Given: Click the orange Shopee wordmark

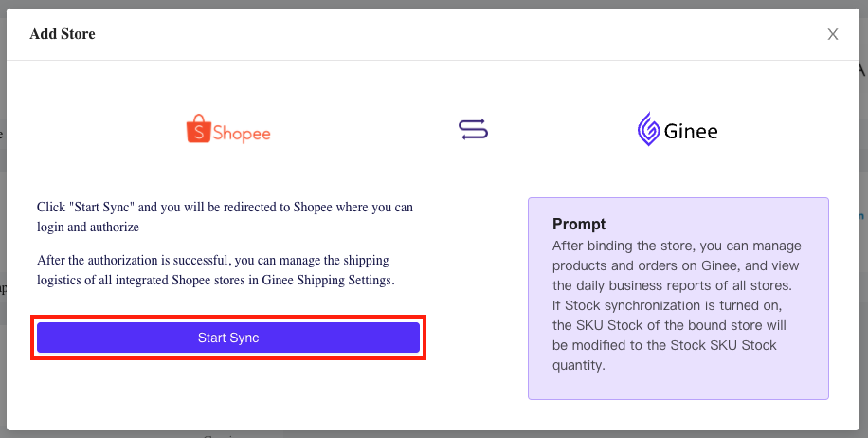Looking at the screenshot, I should pyautogui.click(x=242, y=134).
